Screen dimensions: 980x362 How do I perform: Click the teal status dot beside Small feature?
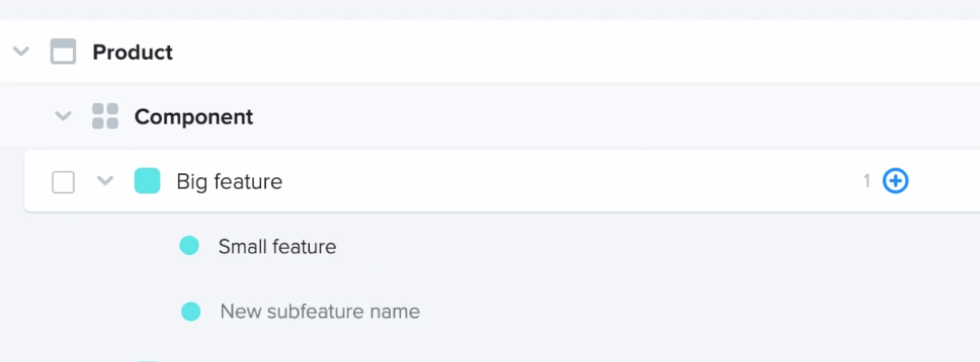190,246
